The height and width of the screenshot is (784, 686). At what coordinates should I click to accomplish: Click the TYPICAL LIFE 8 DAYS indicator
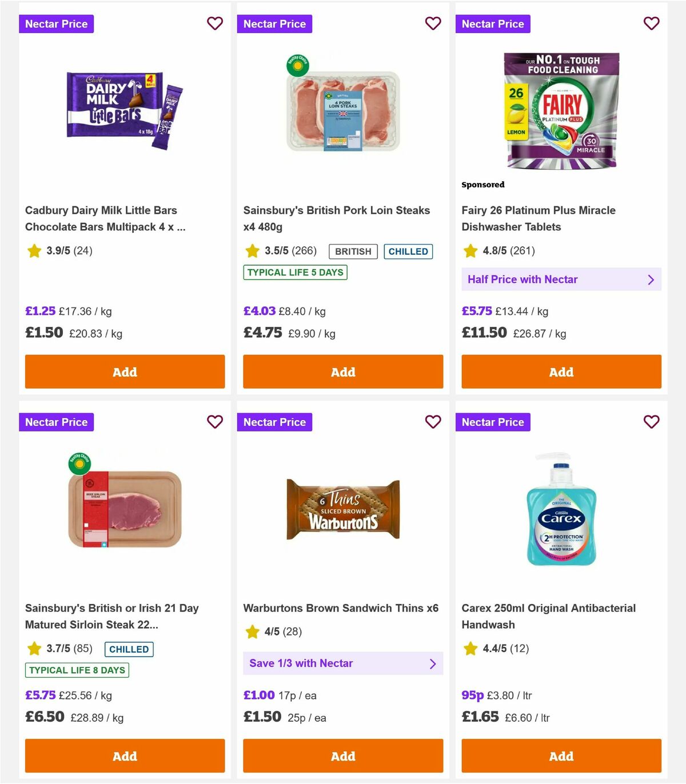[x=77, y=670]
